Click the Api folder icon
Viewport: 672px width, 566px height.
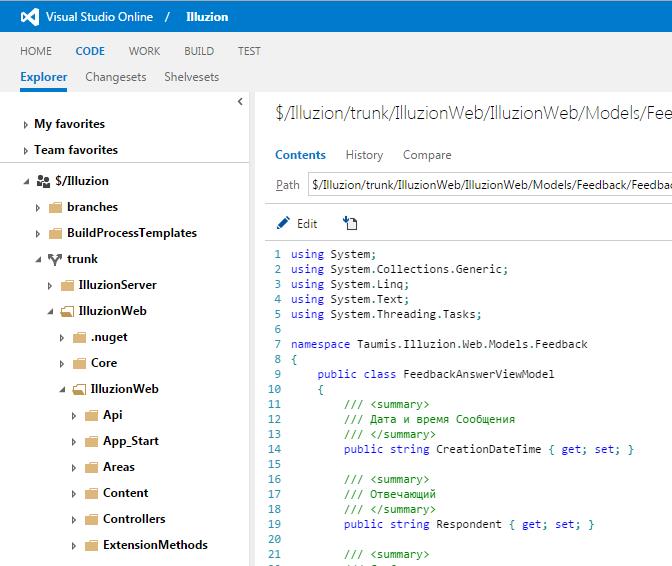pyautogui.click(x=91, y=416)
